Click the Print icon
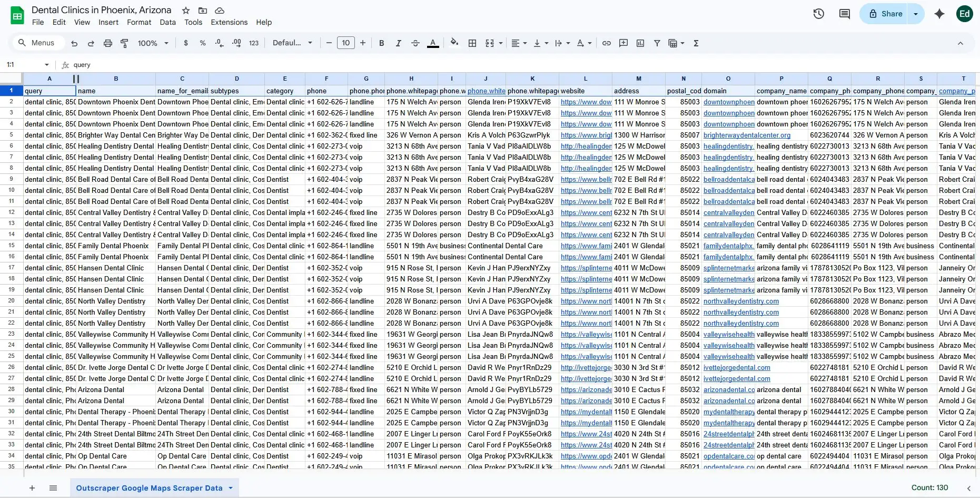This screenshot has width=980, height=498. [x=108, y=43]
